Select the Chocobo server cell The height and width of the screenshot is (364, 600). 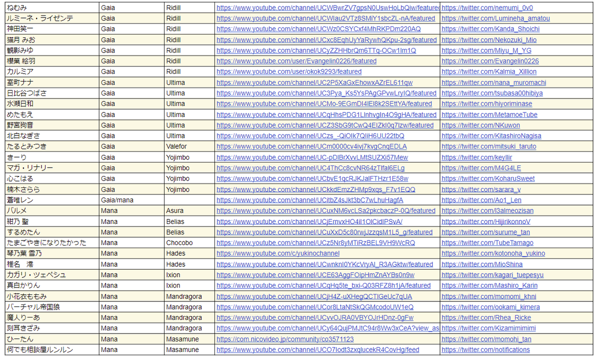click(x=189, y=243)
